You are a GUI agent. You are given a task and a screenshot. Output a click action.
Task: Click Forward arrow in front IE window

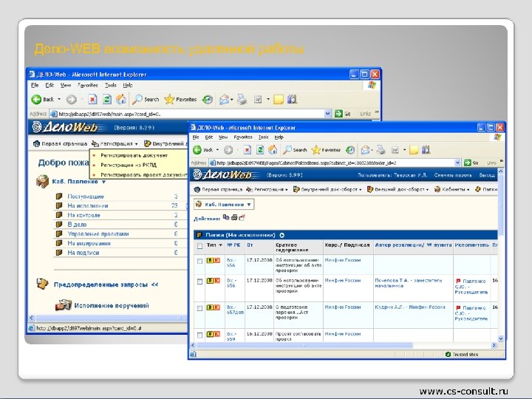pos(228,149)
